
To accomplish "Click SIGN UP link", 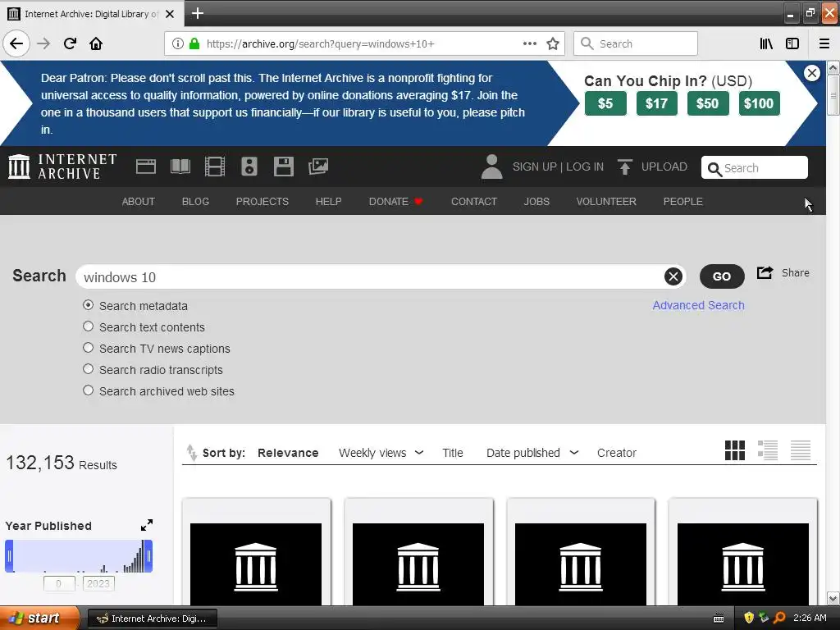I will [x=534, y=167].
